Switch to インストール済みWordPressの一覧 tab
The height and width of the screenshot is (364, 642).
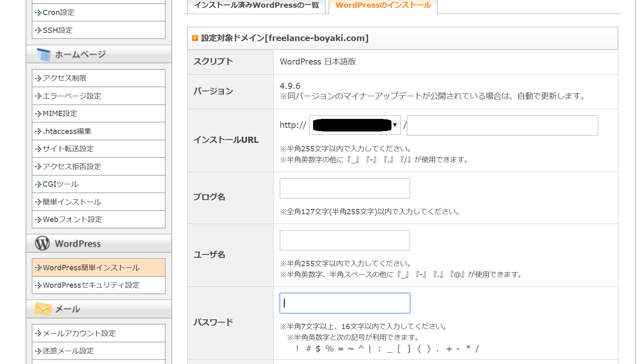point(257,5)
